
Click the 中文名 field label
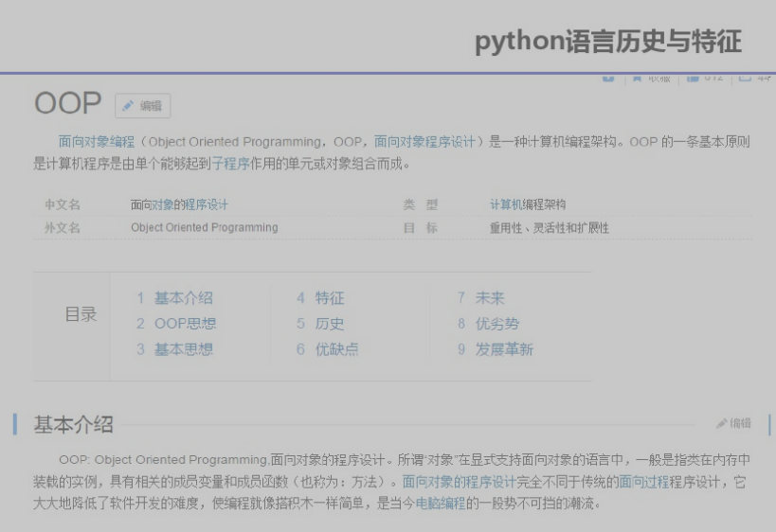click(63, 204)
